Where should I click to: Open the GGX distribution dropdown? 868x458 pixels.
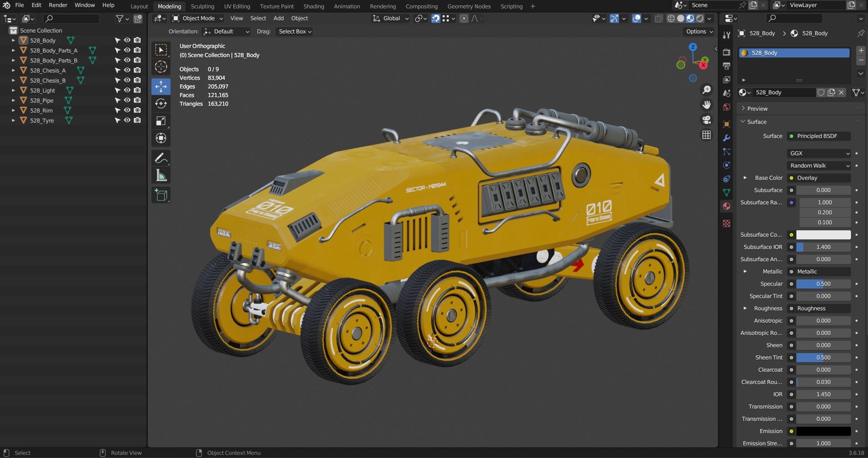[820, 153]
